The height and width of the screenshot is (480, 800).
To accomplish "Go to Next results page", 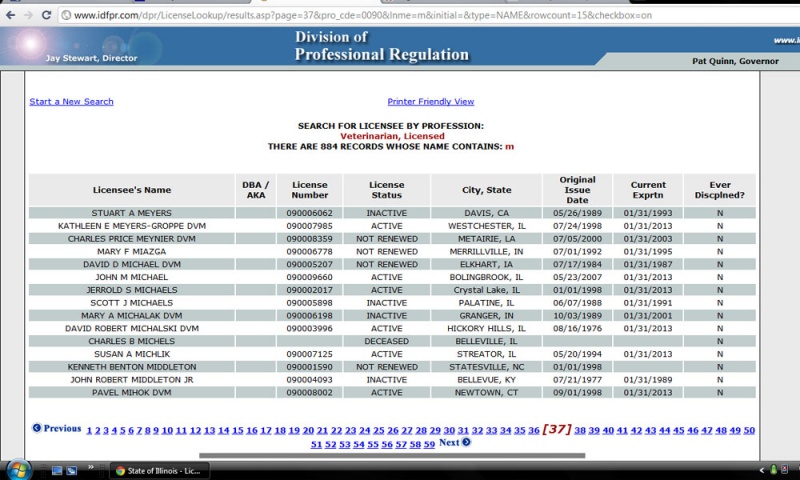I will pyautogui.click(x=455, y=442).
